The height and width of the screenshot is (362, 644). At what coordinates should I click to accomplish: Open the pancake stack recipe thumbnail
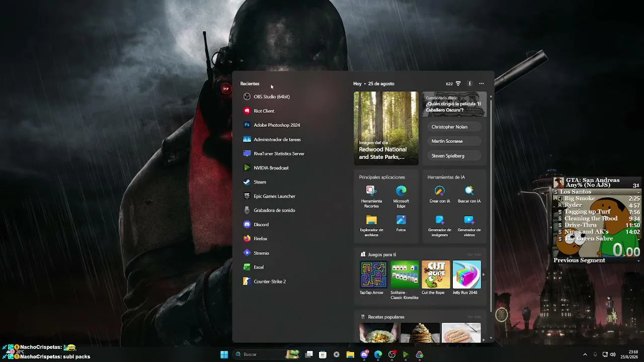(x=420, y=332)
